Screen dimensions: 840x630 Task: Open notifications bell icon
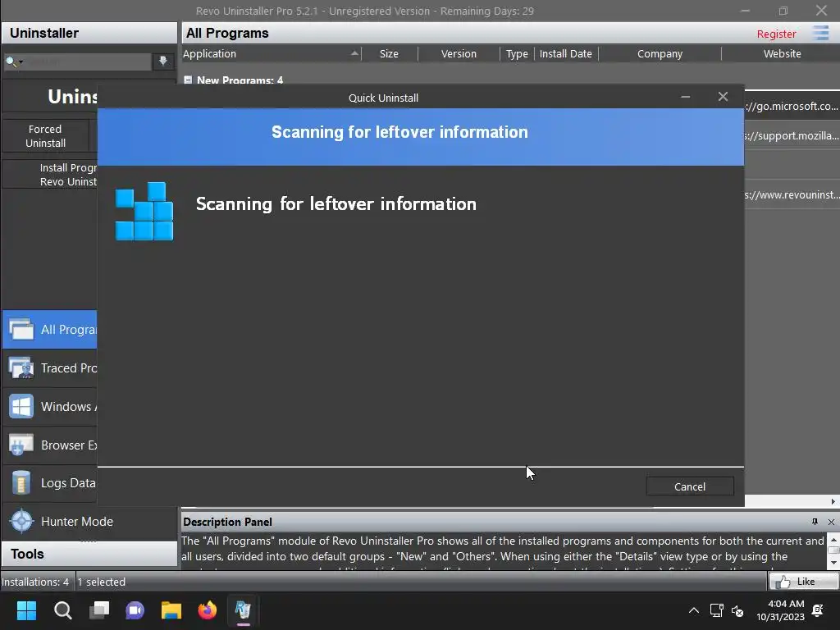click(x=818, y=610)
